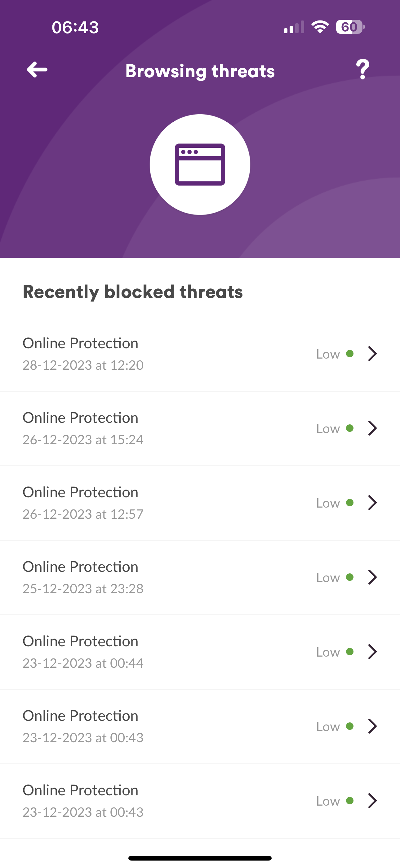Viewport: 400px width, 868px height.
Task: Open Online Protection title above 28-12-2023 12:20
Action: pos(81,343)
